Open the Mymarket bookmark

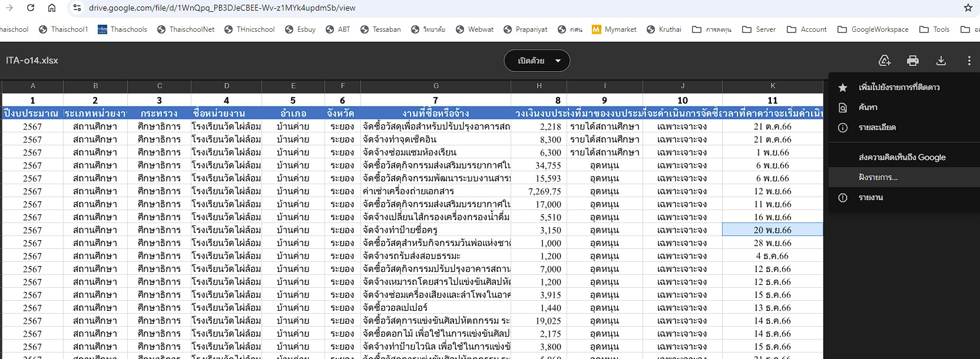[x=614, y=29]
